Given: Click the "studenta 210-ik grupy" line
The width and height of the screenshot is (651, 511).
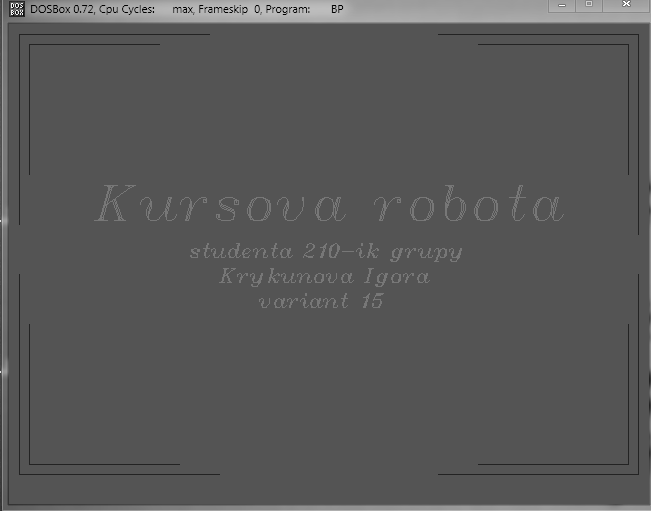Looking at the screenshot, I should pos(326,252).
